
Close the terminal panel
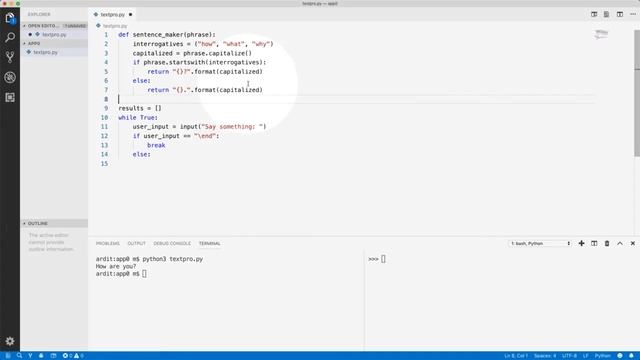[633, 243]
